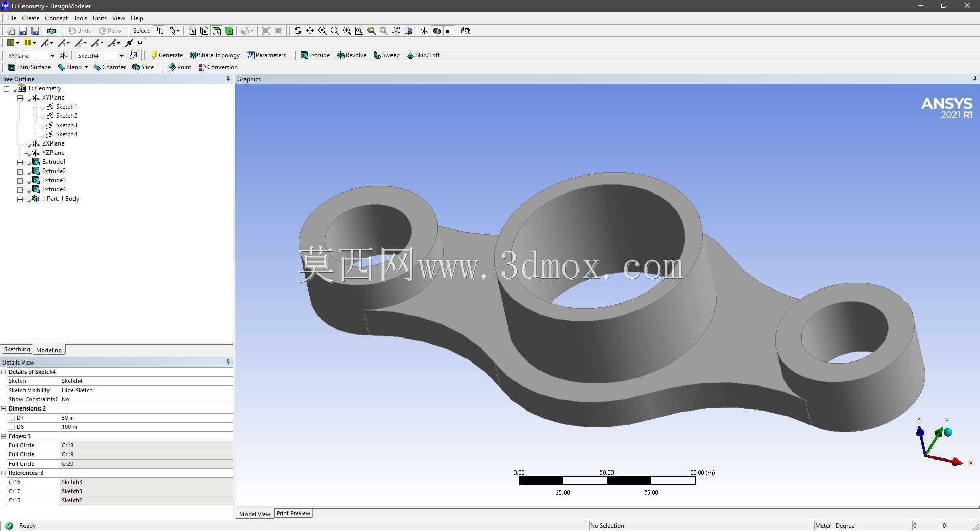
Task: Select the ZXPlane tree item
Action: 53,143
